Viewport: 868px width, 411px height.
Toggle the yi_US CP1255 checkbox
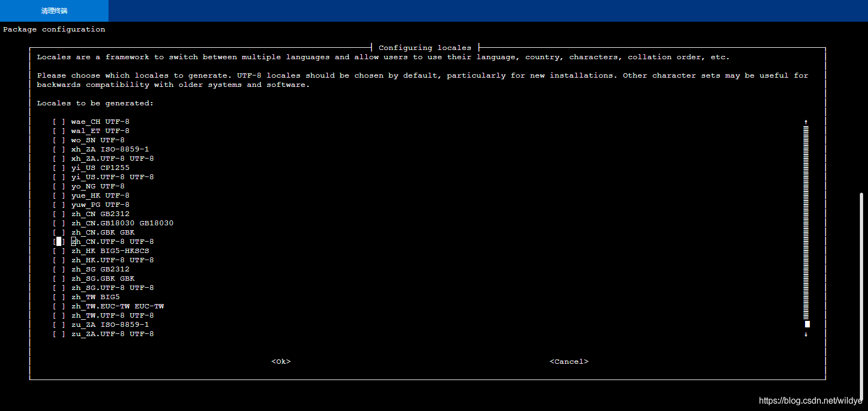coord(59,168)
